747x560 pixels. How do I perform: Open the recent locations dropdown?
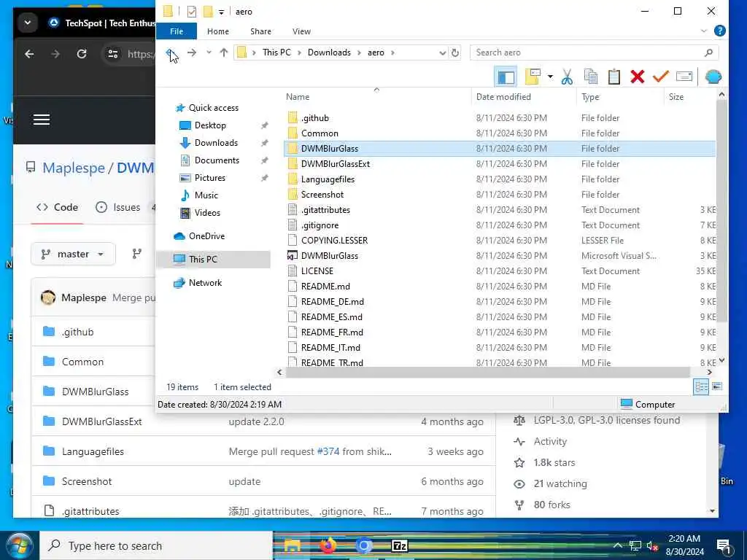pyautogui.click(x=209, y=52)
